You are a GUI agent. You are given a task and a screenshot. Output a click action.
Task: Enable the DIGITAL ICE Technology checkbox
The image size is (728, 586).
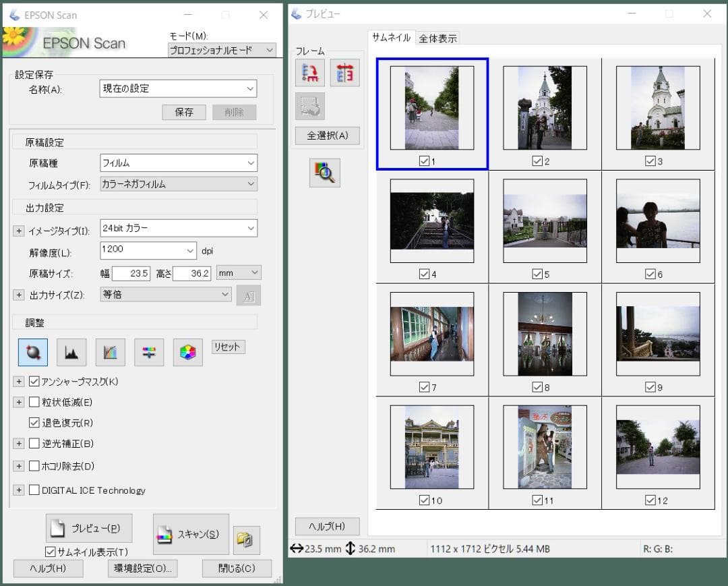pos(34,490)
